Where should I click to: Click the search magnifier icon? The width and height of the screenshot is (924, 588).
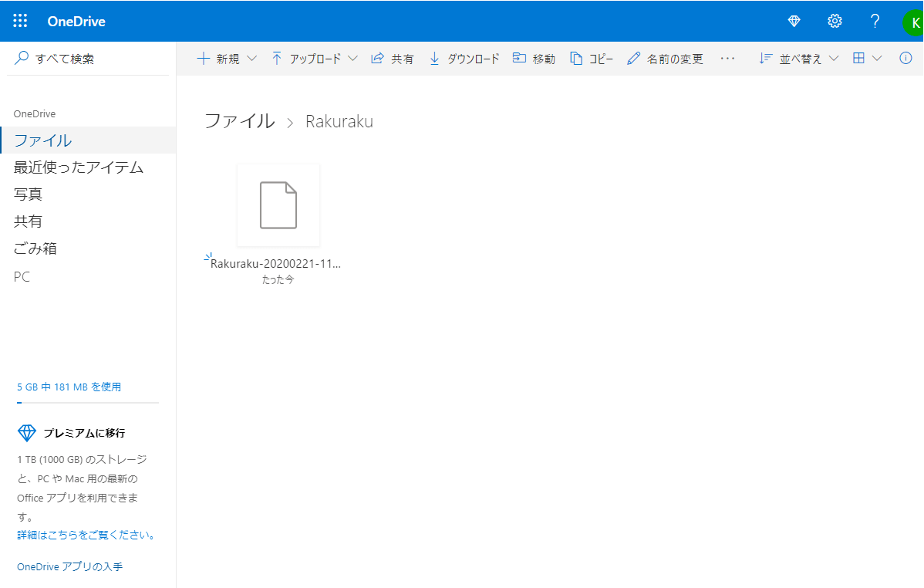(22, 58)
